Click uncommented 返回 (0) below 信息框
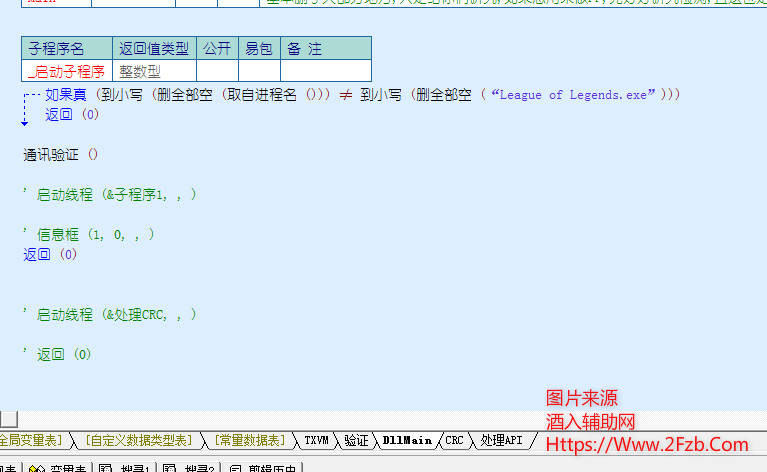The image size is (767, 472). [x=50, y=254]
